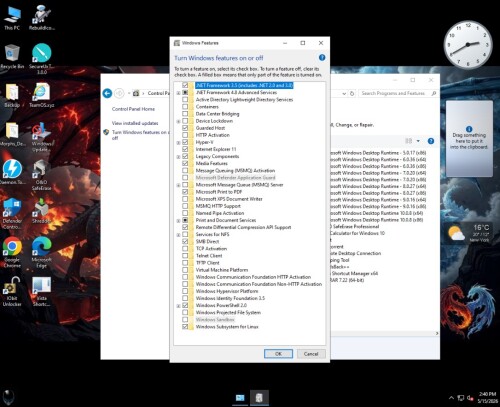Screen dimensions: 500x407
Task: Click the Cancel button in Windows Features
Action: (x=311, y=354)
